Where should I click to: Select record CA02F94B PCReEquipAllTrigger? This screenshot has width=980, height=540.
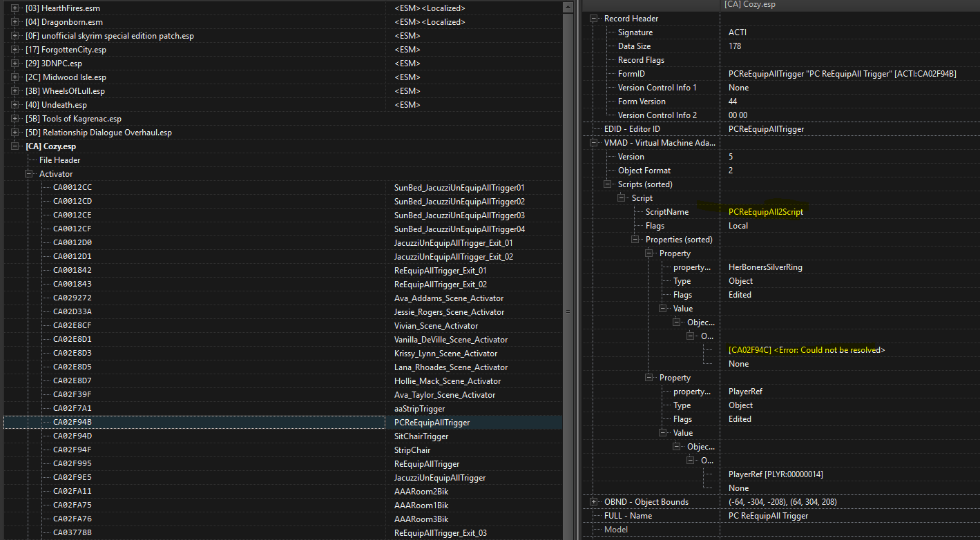click(x=73, y=423)
